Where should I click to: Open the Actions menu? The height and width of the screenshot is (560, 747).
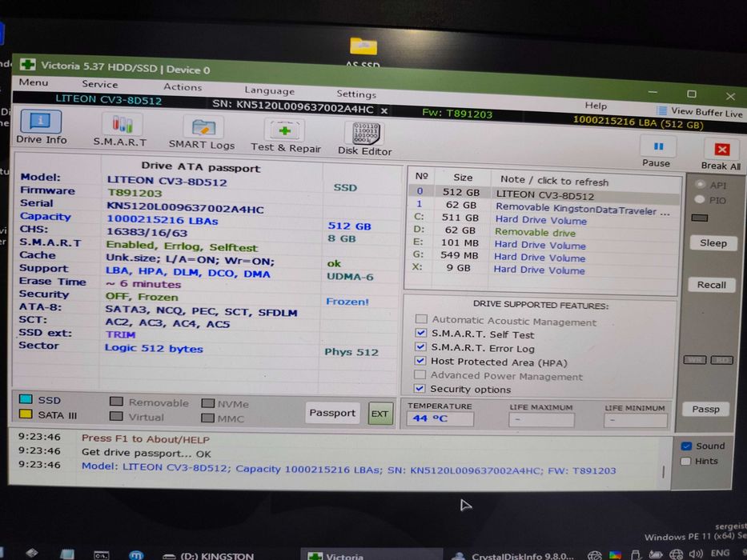tap(183, 86)
